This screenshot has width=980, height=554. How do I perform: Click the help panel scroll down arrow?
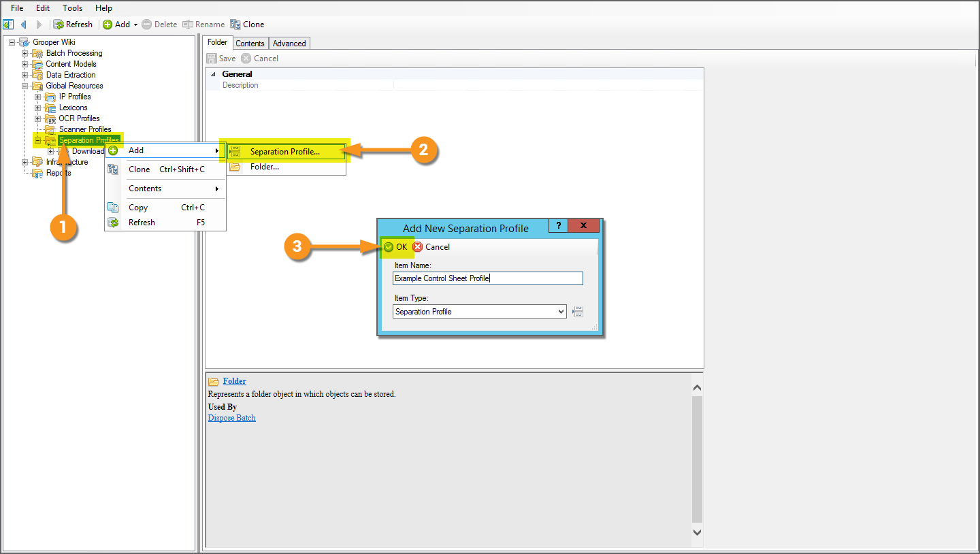(697, 532)
